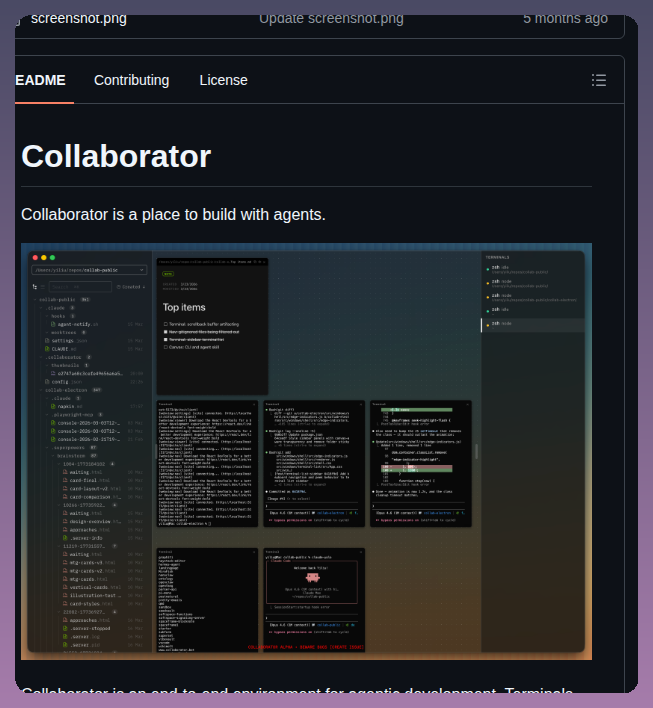Click the file icon beside .server-info
Screen dimensions: 653x708
pyautogui.click(x=65, y=538)
